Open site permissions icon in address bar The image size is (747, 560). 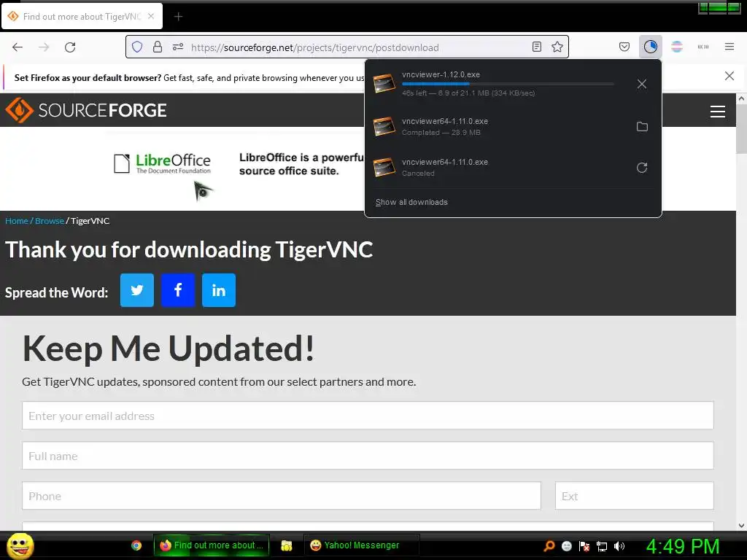(178, 47)
